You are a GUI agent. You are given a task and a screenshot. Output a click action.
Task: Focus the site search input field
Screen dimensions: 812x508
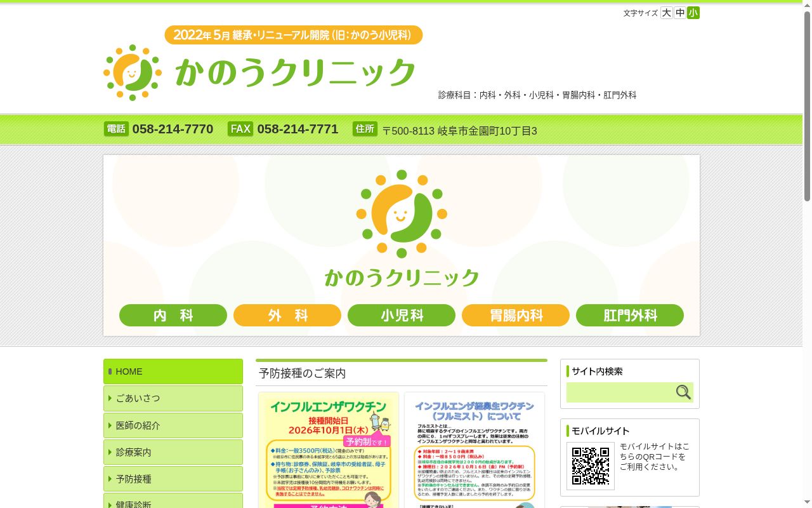[620, 392]
